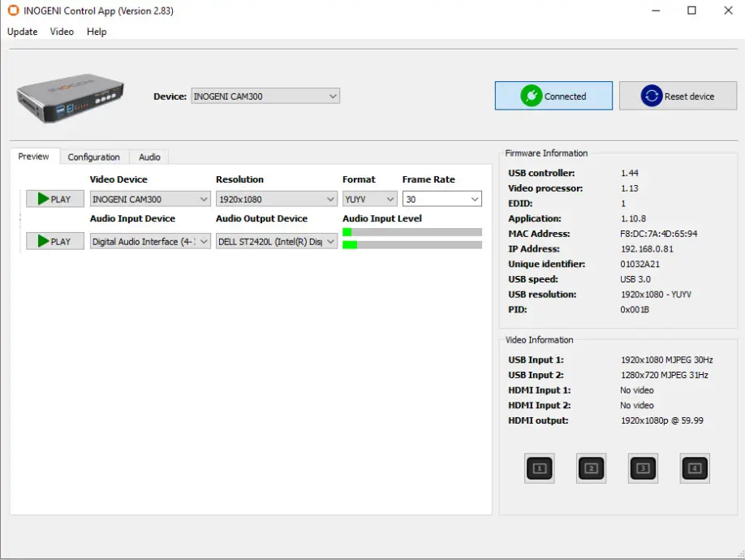
Task: Click the input 3 preset icon
Action: pos(643,467)
